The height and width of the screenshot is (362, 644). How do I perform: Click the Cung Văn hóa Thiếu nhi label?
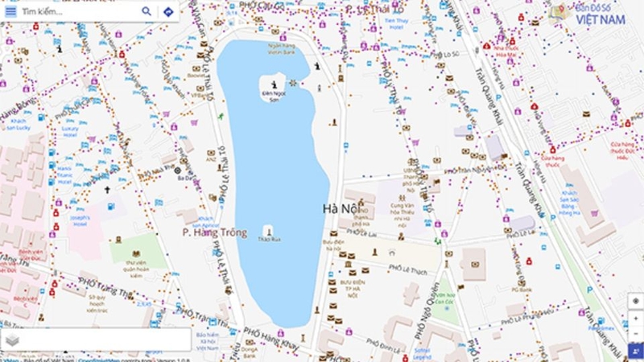tap(402, 216)
